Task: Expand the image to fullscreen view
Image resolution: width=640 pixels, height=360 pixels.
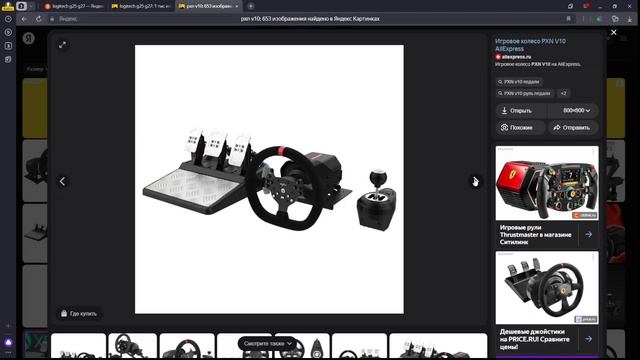Action: (x=62, y=45)
